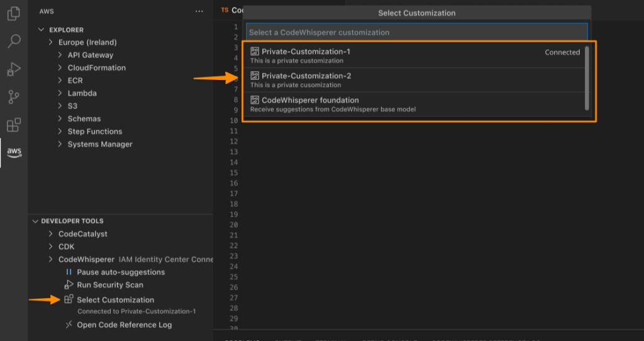Open the Search view icon
644x341 pixels.
click(14, 41)
